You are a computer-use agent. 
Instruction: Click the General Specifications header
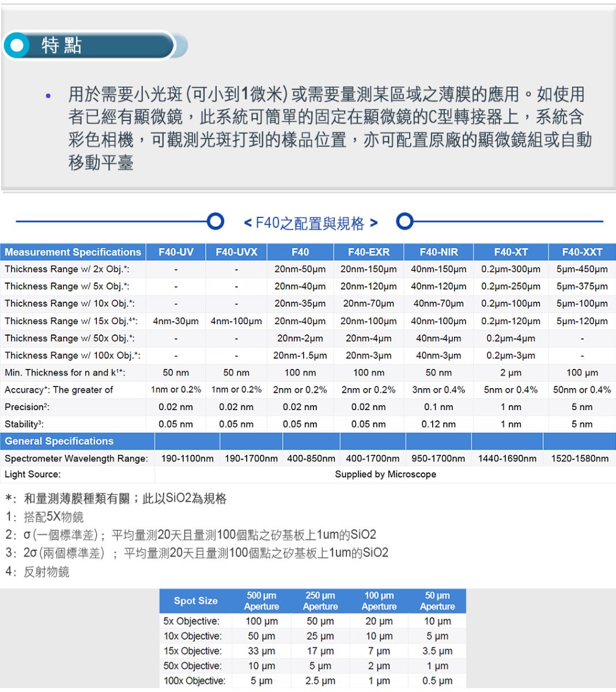click(x=59, y=441)
